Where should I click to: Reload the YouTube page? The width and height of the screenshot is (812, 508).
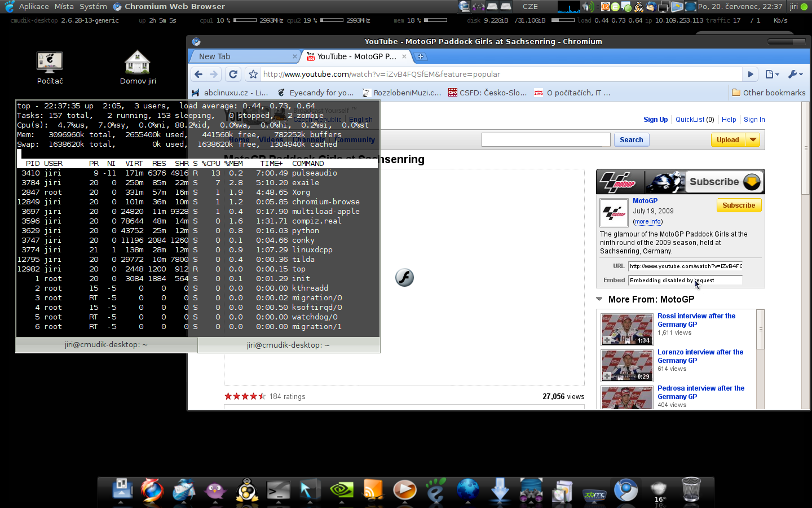(x=233, y=74)
